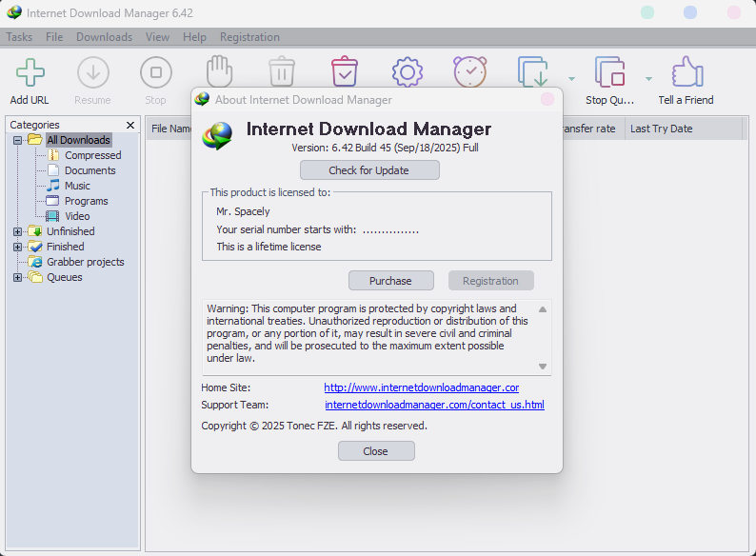The height and width of the screenshot is (556, 756).
Task: Click the gray Delete trash can icon
Action: point(282,71)
